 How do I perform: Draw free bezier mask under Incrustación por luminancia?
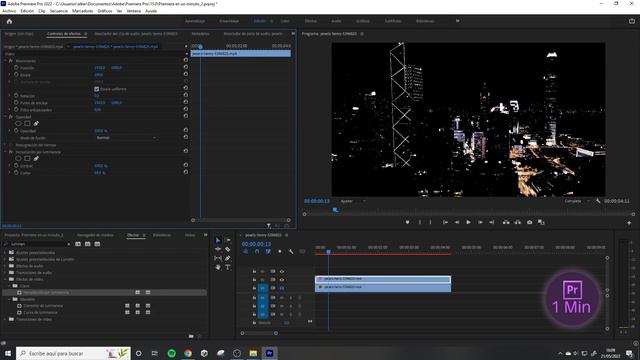[x=36, y=158]
